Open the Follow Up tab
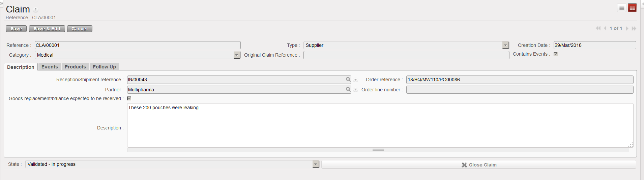644x180 pixels. 104,67
